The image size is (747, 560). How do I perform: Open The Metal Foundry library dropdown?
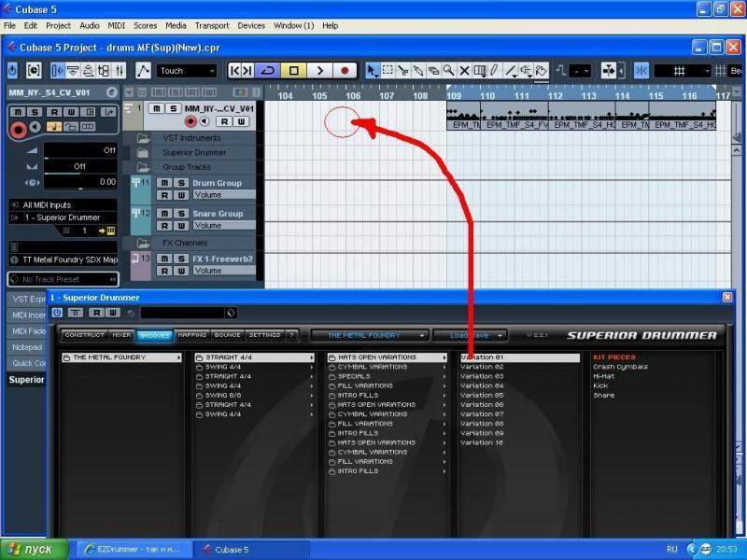tap(370, 335)
